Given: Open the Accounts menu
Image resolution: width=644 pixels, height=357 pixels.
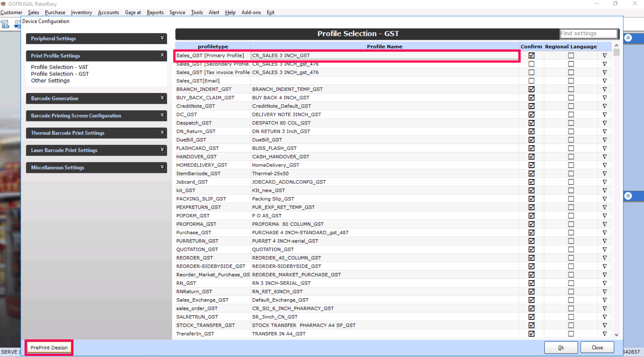Looking at the screenshot, I should tap(108, 12).
